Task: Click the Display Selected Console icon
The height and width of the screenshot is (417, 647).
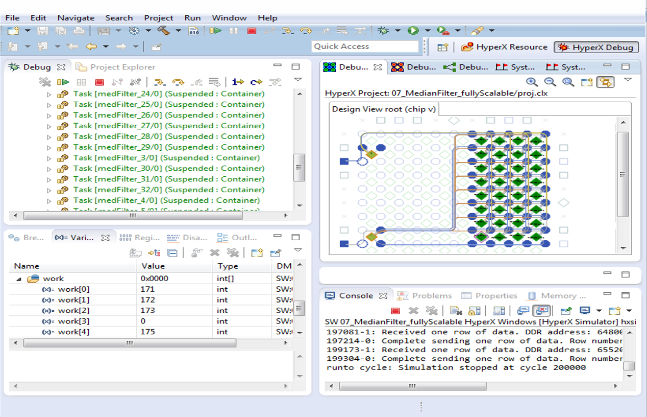Action: 584,311
